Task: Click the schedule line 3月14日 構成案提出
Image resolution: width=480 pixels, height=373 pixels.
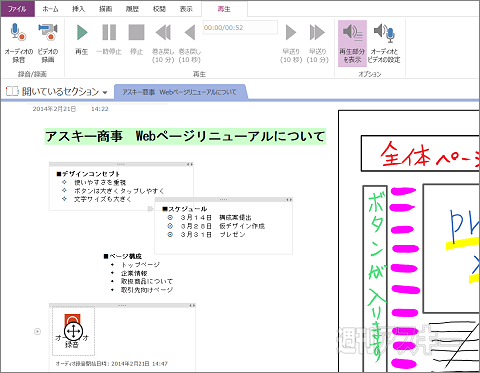Action: 216,218
